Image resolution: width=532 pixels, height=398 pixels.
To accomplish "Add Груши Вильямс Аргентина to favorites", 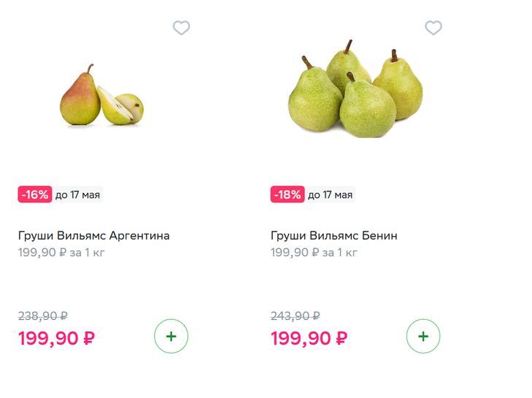I will coord(181,28).
